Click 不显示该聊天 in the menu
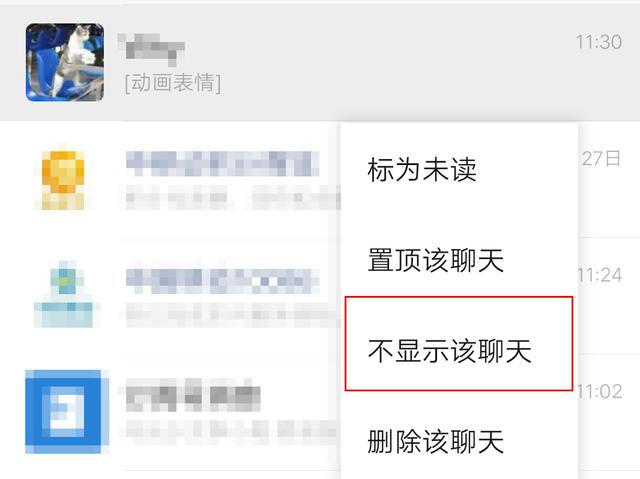640x479 pixels. 449,350
